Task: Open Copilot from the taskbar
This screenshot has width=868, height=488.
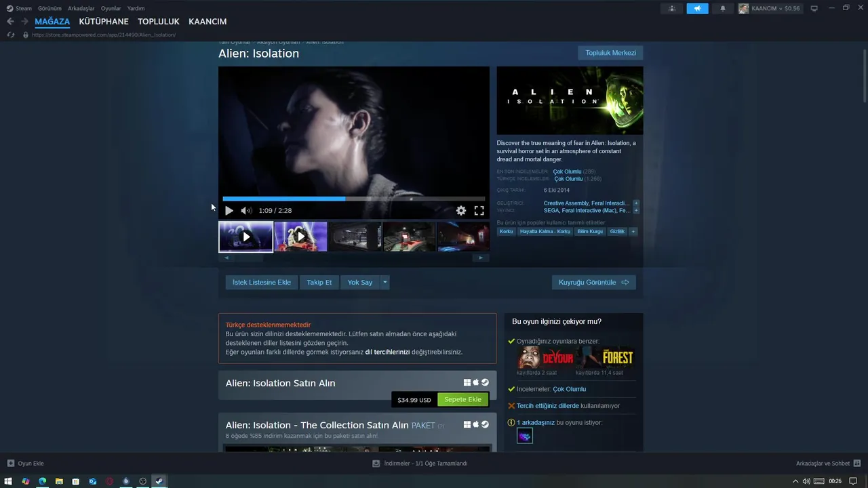Action: point(26,481)
